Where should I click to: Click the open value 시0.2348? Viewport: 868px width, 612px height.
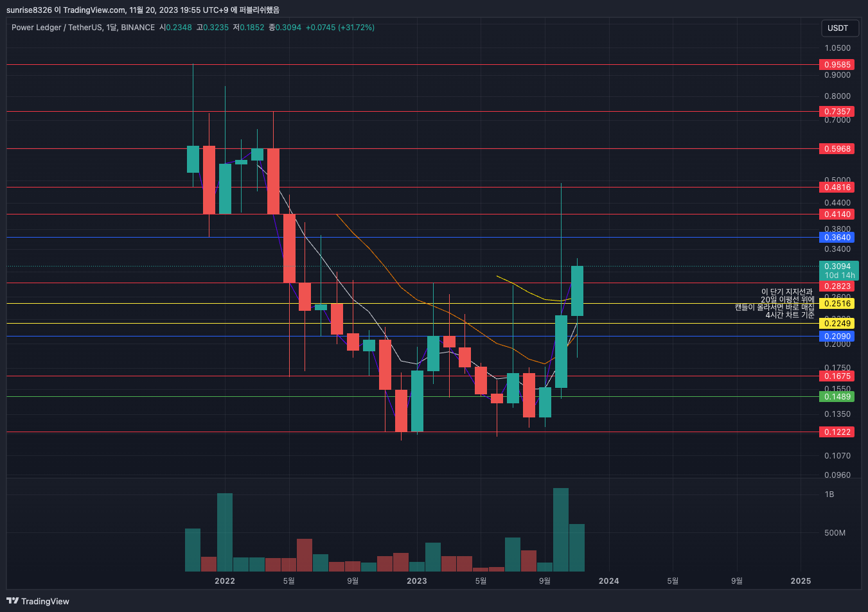click(x=175, y=28)
